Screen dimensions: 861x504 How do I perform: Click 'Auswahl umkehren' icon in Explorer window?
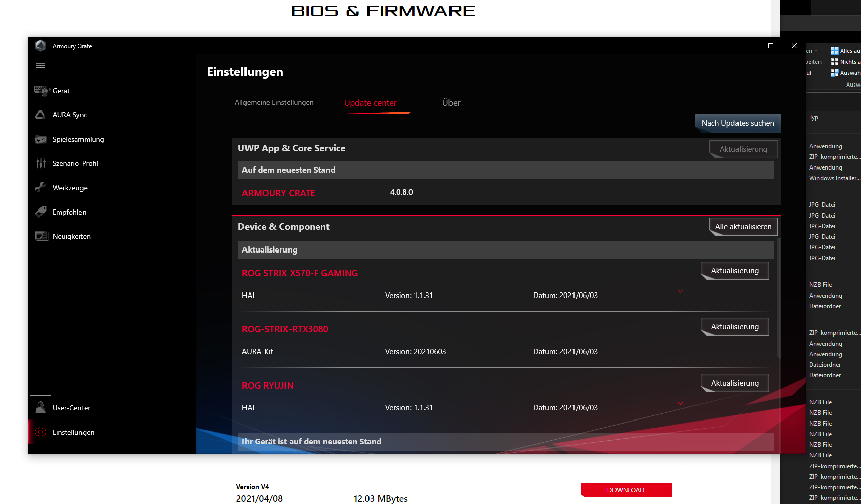(x=835, y=73)
